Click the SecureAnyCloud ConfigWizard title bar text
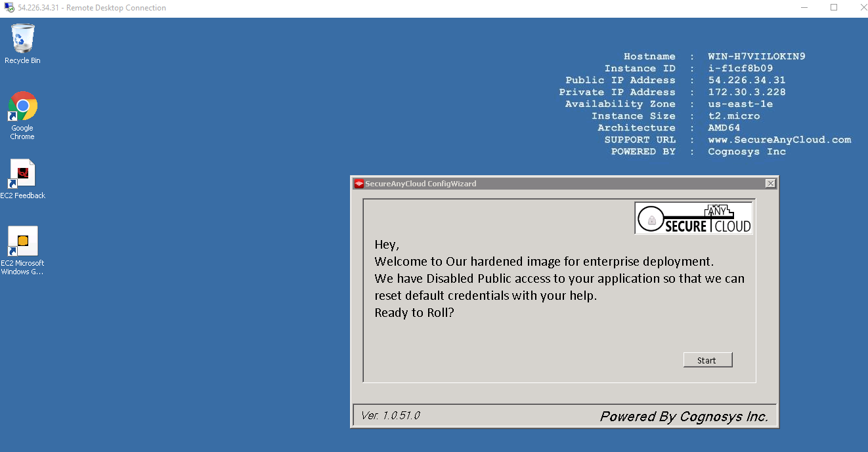The width and height of the screenshot is (868, 452). (x=420, y=184)
